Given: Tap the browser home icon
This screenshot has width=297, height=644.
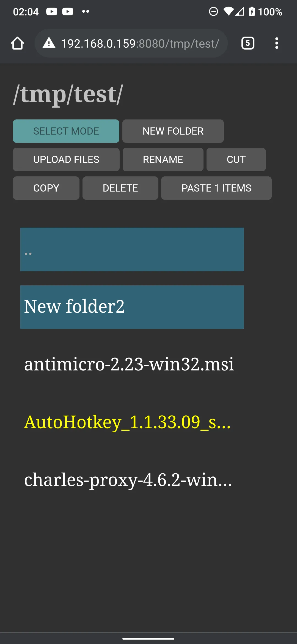Looking at the screenshot, I should click(17, 43).
